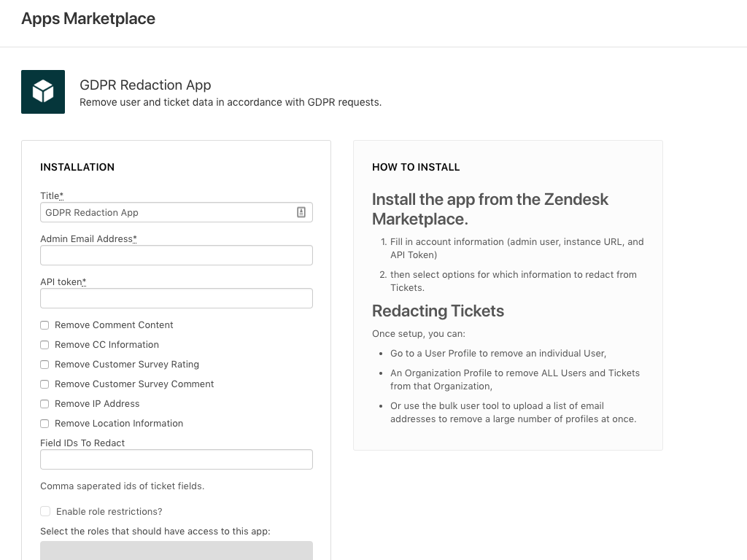
Task: Click the autofill icon in Title field
Action: pyautogui.click(x=301, y=212)
